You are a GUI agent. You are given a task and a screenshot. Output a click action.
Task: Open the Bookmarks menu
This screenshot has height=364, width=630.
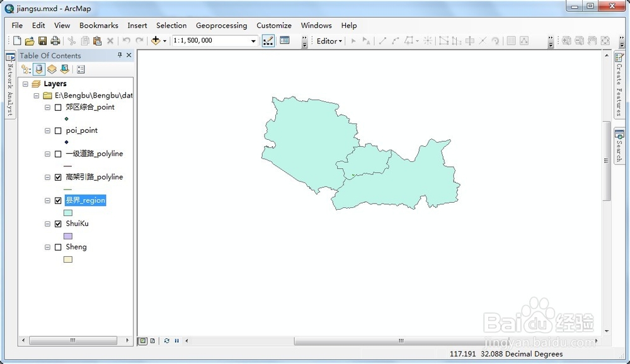99,26
